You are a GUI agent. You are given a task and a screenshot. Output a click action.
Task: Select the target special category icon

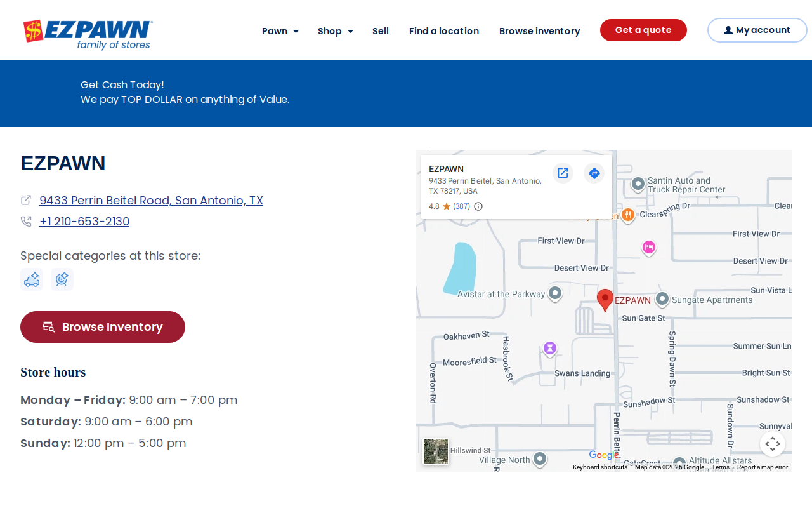[x=62, y=279]
